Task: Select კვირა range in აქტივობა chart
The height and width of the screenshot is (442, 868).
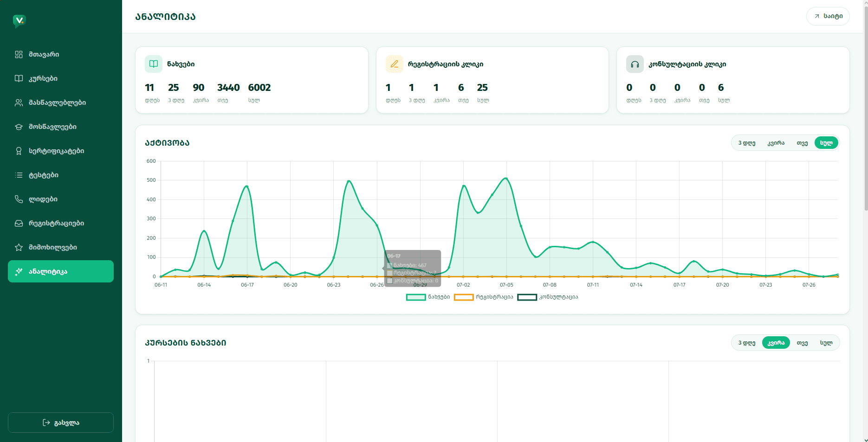Action: coord(776,143)
